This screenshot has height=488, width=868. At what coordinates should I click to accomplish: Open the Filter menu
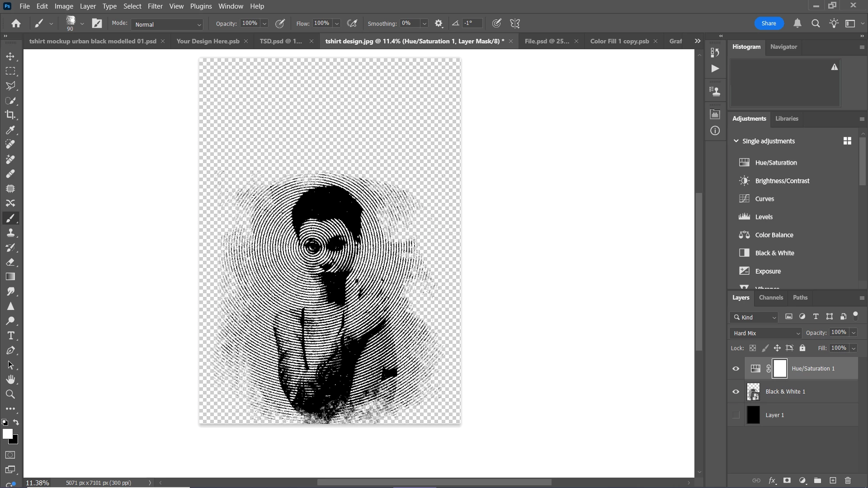[155, 6]
